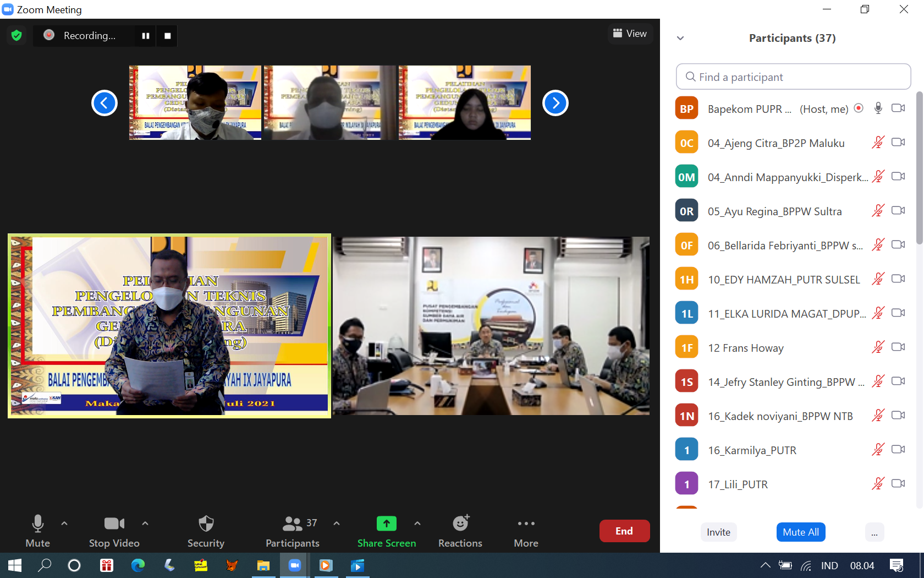Select participant 12 Frans Howay

coord(792,347)
